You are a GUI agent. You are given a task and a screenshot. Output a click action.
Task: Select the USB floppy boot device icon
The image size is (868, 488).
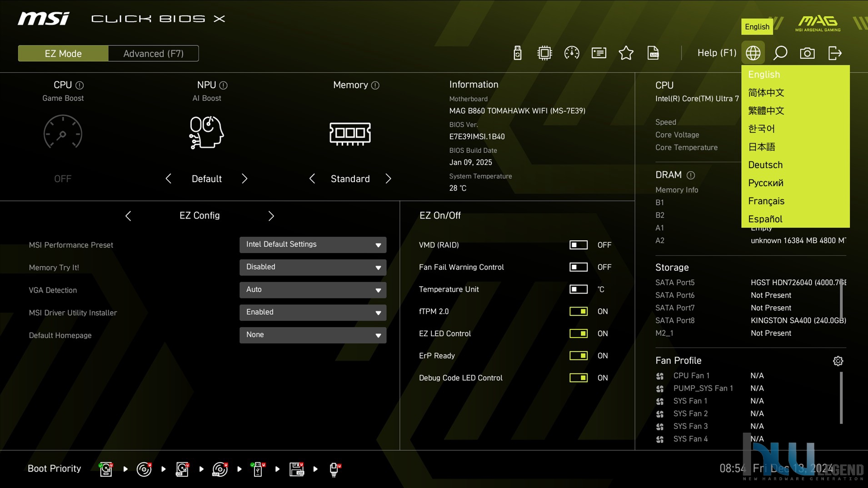pos(296,469)
